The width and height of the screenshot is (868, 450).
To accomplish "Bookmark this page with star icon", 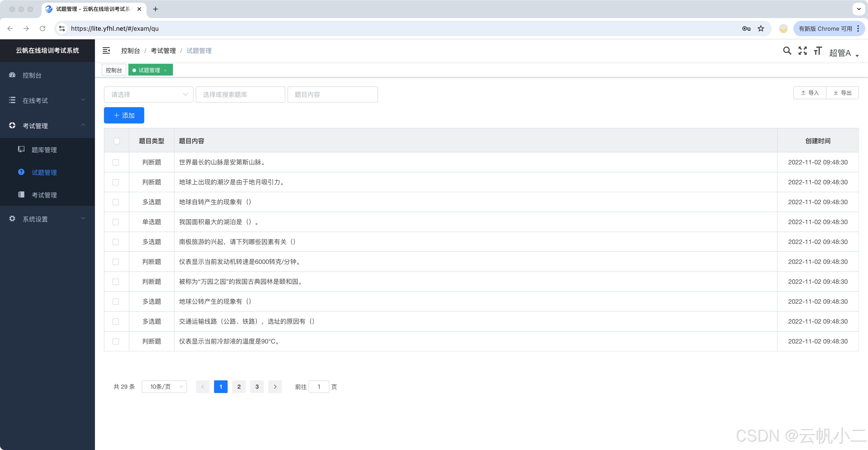I will tap(761, 29).
